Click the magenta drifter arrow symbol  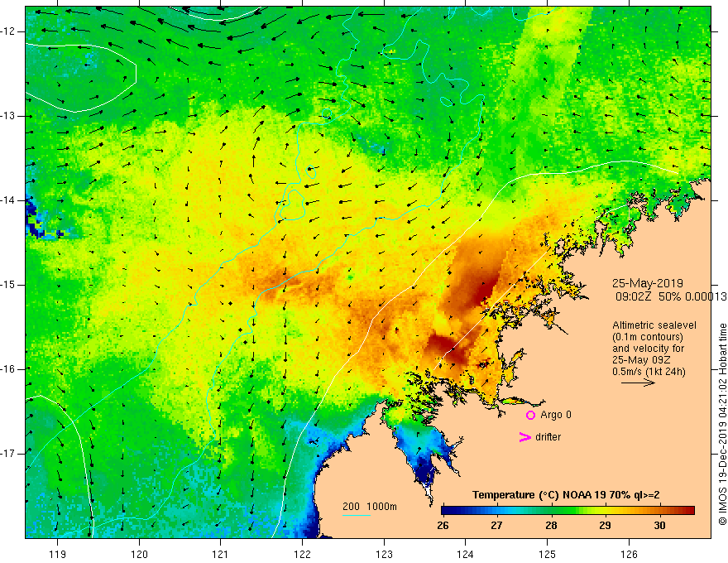pyautogui.click(x=525, y=437)
